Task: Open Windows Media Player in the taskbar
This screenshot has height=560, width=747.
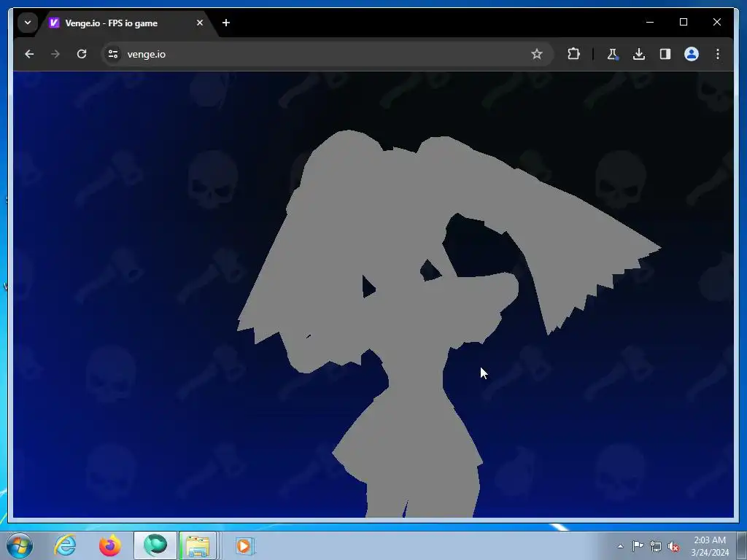Action: pos(244,545)
